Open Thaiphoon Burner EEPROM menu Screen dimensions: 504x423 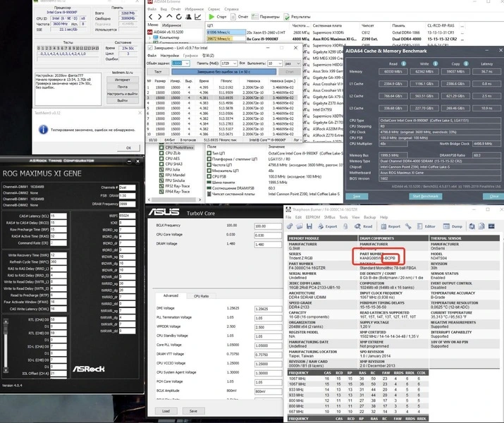(x=313, y=217)
